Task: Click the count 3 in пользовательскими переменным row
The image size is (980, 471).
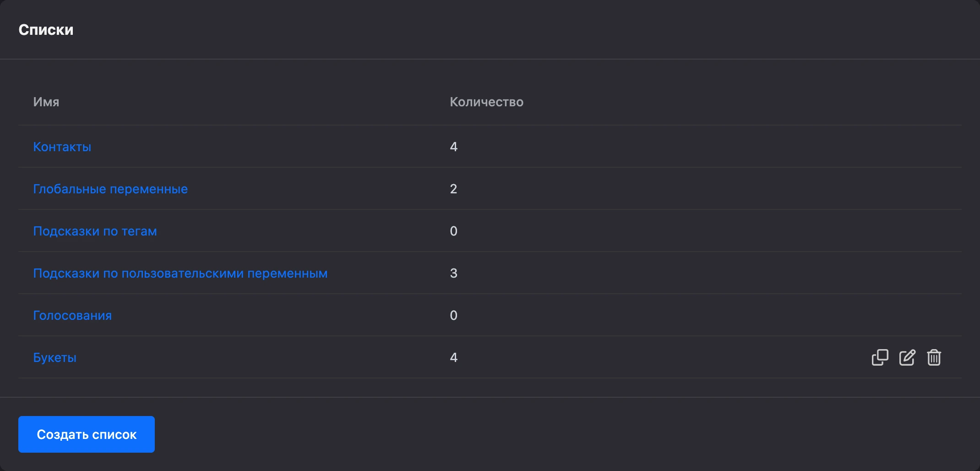Action: 453,273
